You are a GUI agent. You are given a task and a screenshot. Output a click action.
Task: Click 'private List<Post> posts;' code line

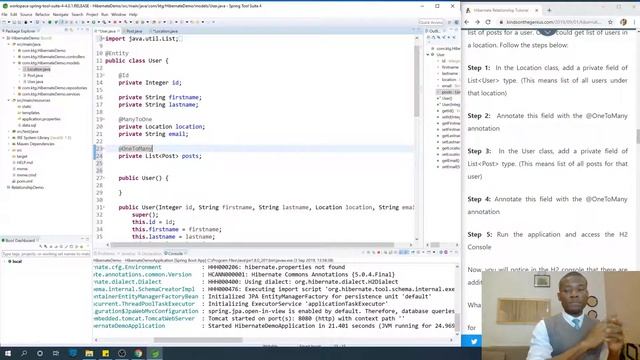160,156
